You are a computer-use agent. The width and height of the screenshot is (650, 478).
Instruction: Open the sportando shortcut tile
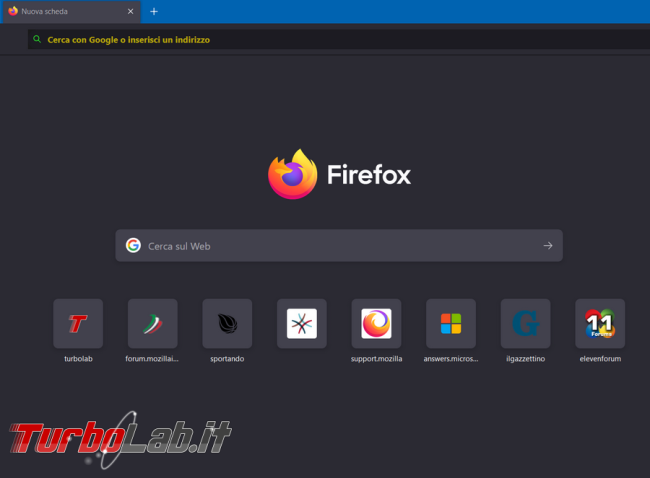click(x=227, y=323)
